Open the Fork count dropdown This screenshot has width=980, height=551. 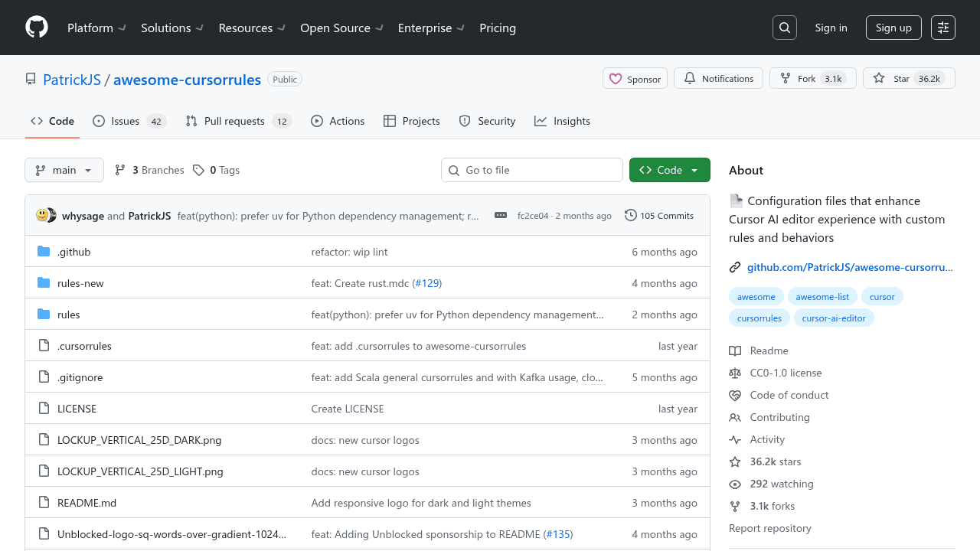tap(812, 78)
